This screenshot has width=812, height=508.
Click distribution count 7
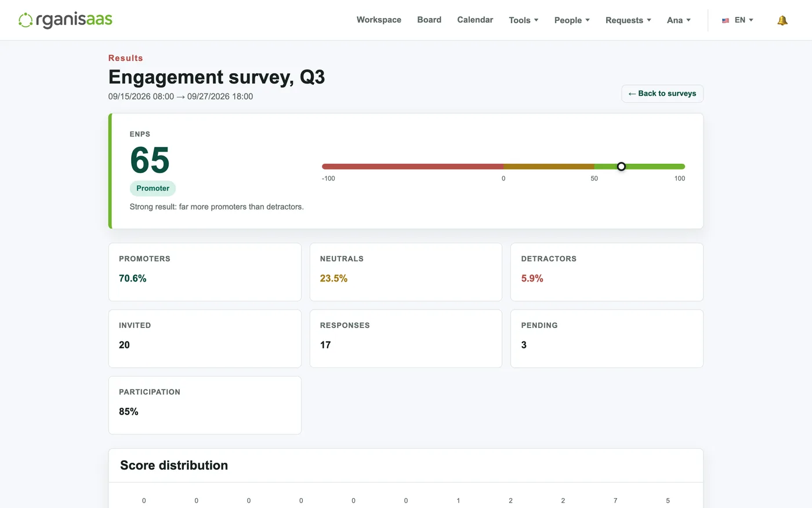coord(615,500)
